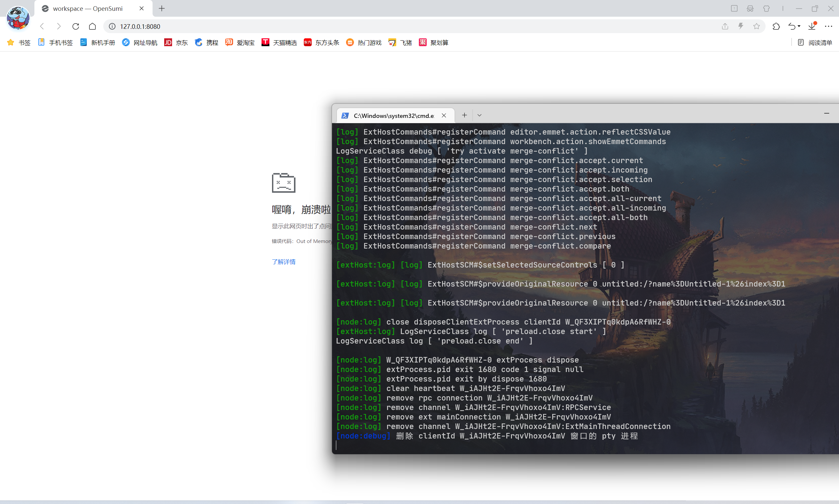Open the dropdown arrow beside the undo icon
839x504 pixels.
[799, 27]
